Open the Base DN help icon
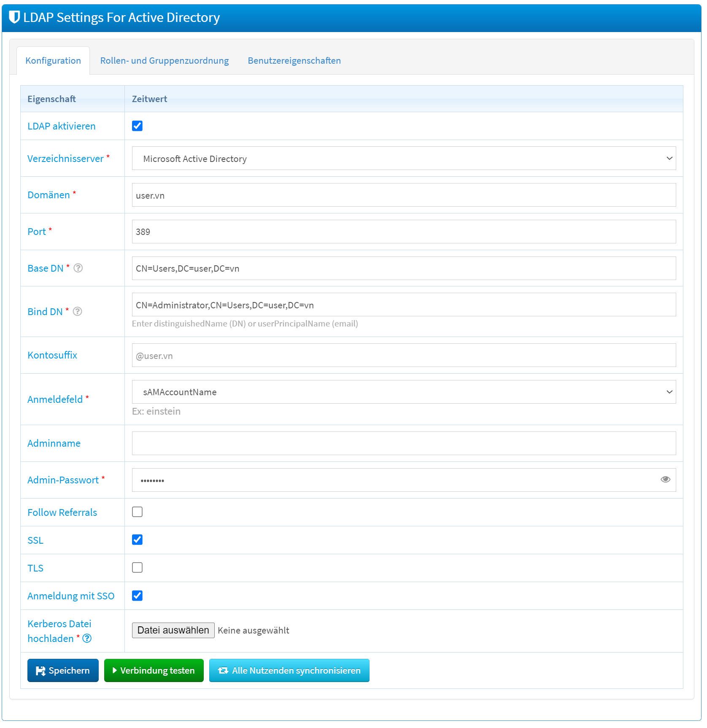This screenshot has height=728, width=707. click(x=78, y=268)
